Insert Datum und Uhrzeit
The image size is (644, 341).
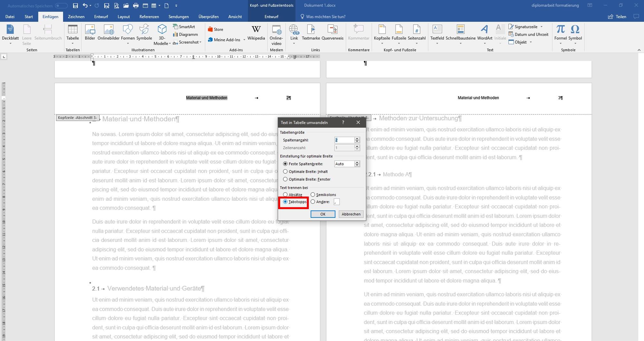528,34
